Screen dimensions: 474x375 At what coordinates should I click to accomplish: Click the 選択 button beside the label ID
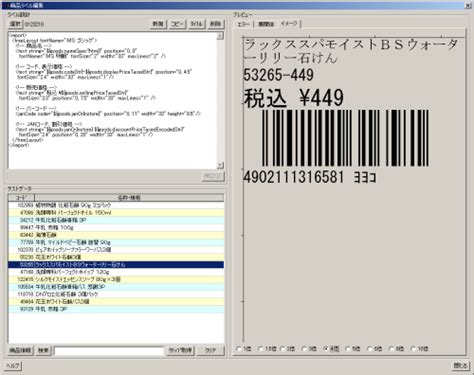(x=15, y=24)
